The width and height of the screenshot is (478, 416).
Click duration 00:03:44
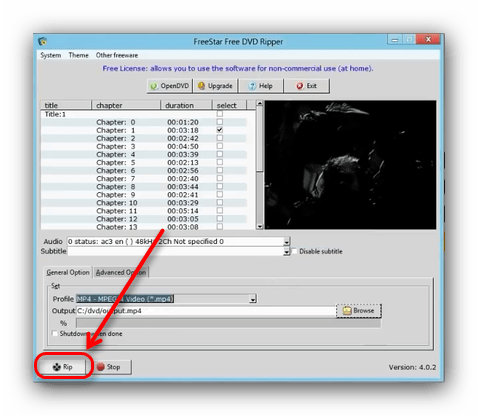coord(183,187)
